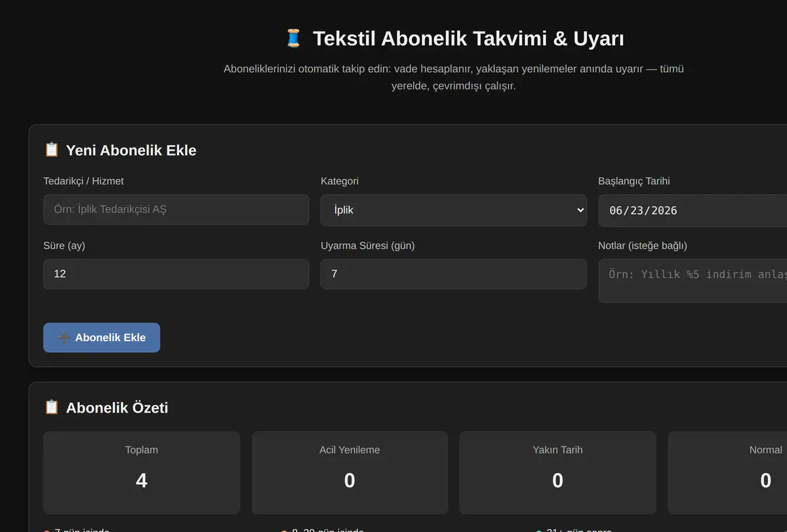Click the thread spool icon in title

click(293, 39)
